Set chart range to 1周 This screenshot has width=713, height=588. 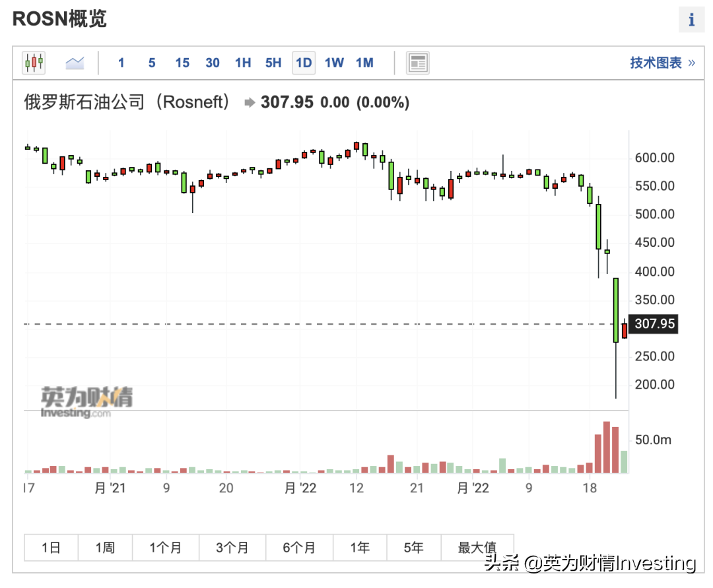pyautogui.click(x=105, y=548)
